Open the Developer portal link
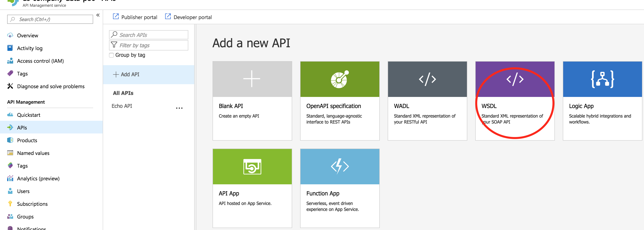The height and width of the screenshot is (230, 644). tap(192, 17)
